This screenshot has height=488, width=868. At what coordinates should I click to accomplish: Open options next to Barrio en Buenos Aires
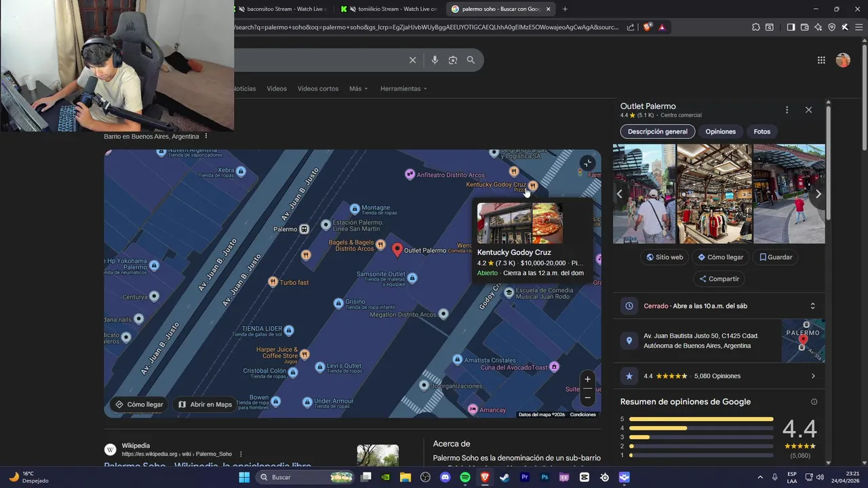pos(206,136)
